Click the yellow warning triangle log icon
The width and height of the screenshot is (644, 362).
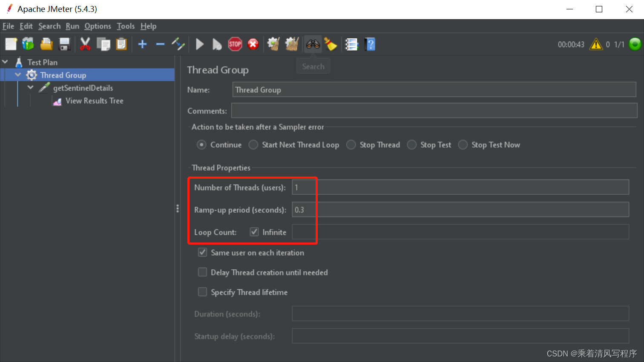pos(596,44)
